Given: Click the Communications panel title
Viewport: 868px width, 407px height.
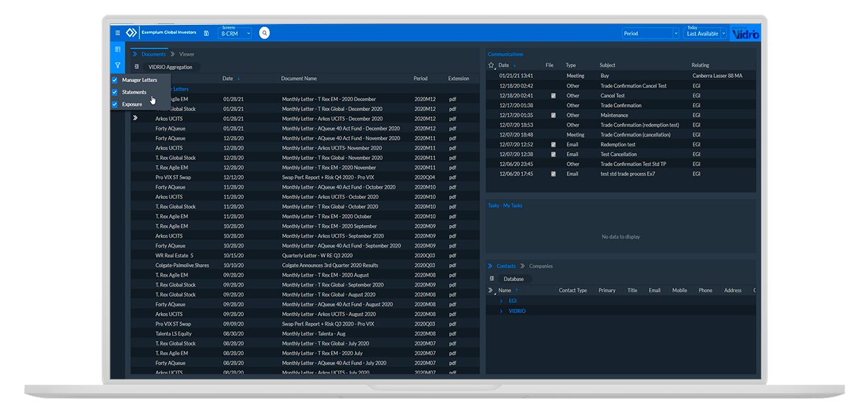Looking at the screenshot, I should coord(505,55).
